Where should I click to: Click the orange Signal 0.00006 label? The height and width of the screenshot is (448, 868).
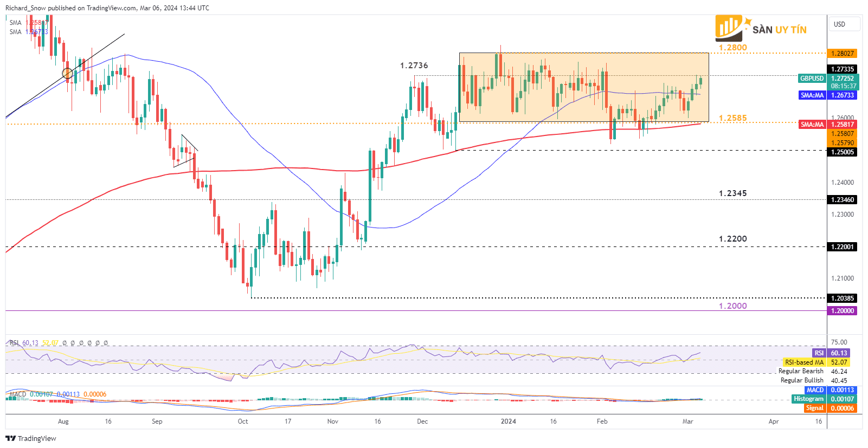click(831, 408)
